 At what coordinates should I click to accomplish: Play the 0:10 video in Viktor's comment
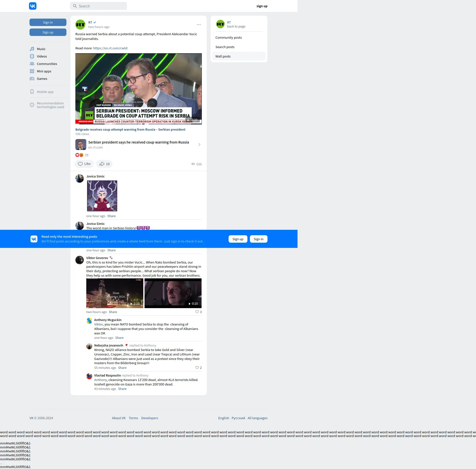coord(173,293)
